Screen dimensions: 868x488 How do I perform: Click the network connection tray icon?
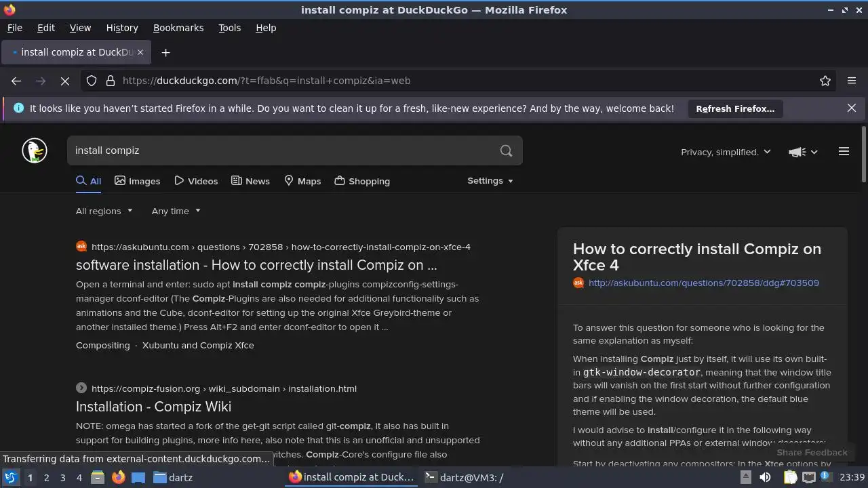[x=809, y=477]
